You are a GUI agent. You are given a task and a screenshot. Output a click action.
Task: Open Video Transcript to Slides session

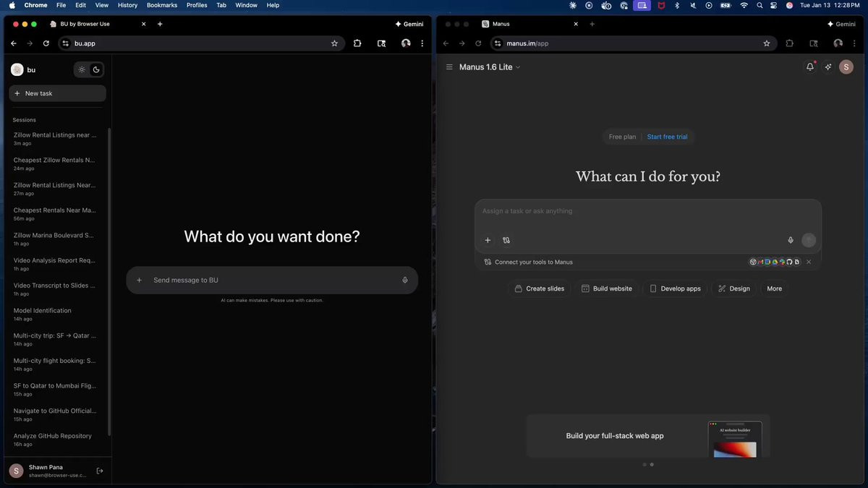56,289
